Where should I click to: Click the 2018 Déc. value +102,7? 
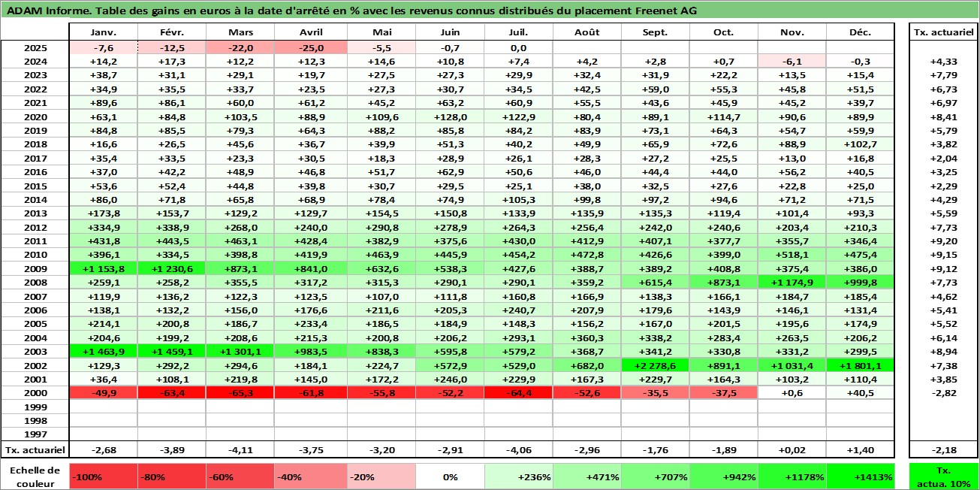pyautogui.click(x=860, y=144)
